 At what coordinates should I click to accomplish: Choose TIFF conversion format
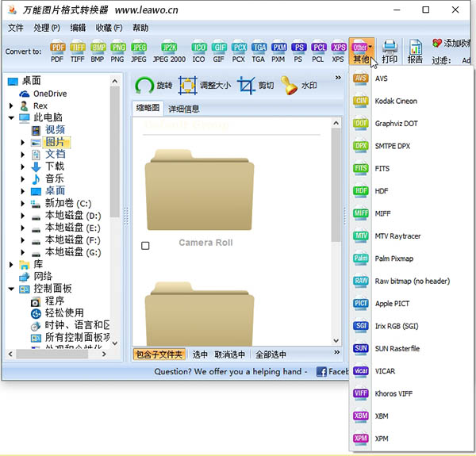[78, 51]
